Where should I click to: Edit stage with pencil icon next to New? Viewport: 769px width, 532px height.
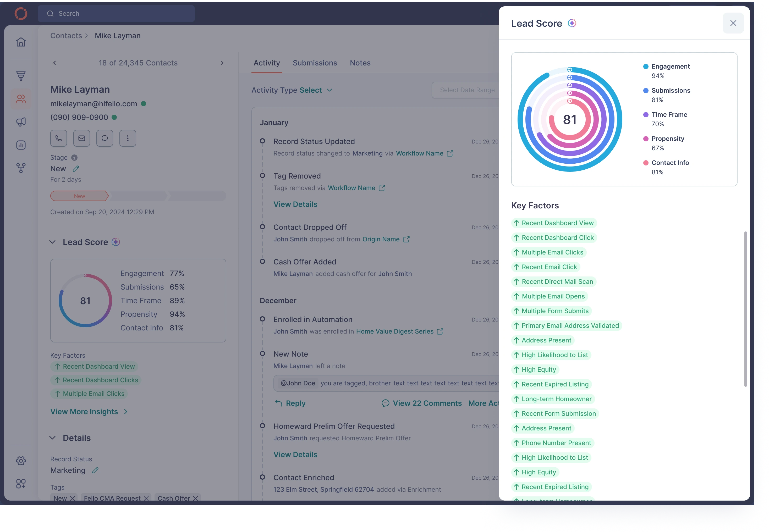[x=76, y=169]
